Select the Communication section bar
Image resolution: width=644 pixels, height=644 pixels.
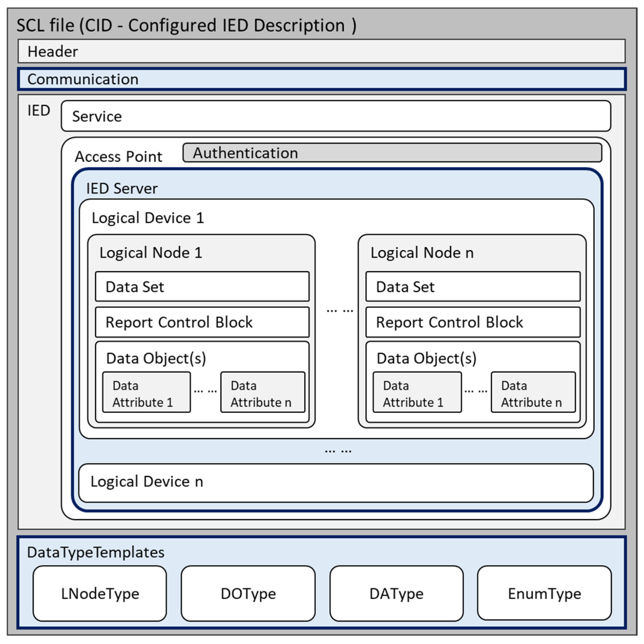[321, 79]
